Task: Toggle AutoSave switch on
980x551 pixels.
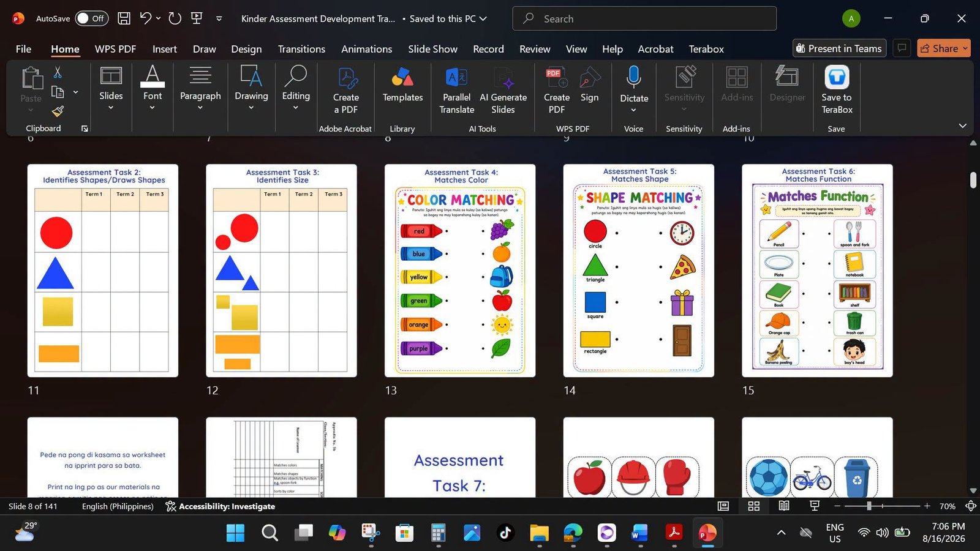Action: (91, 18)
